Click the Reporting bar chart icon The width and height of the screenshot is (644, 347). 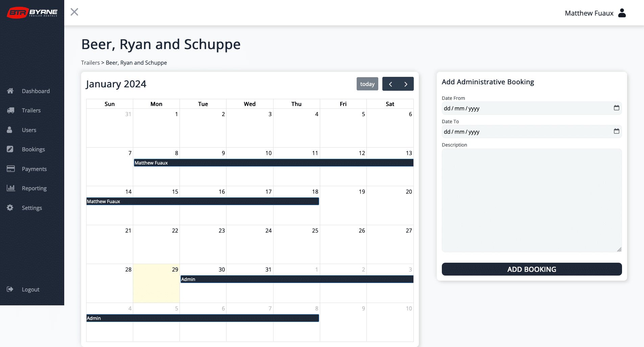(10, 188)
